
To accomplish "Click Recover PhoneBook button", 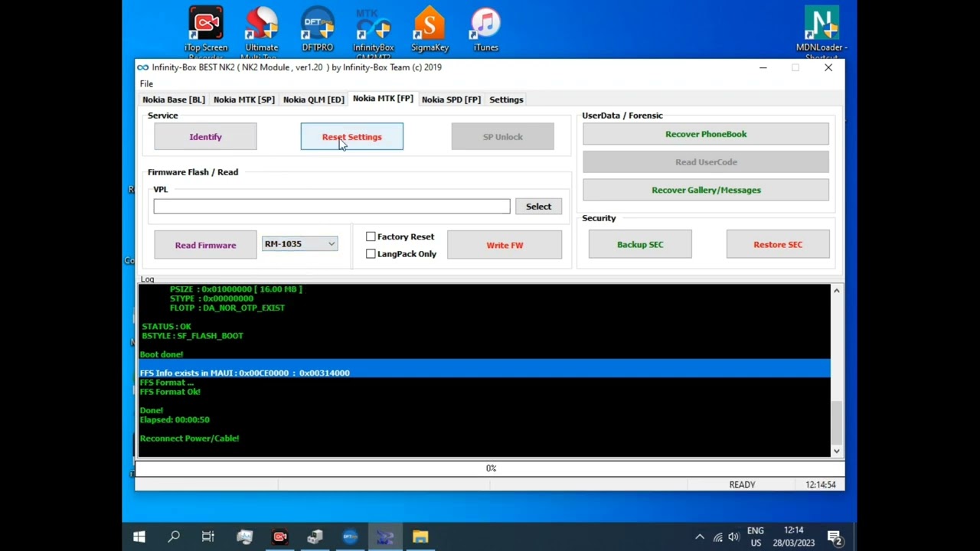I will pos(706,134).
